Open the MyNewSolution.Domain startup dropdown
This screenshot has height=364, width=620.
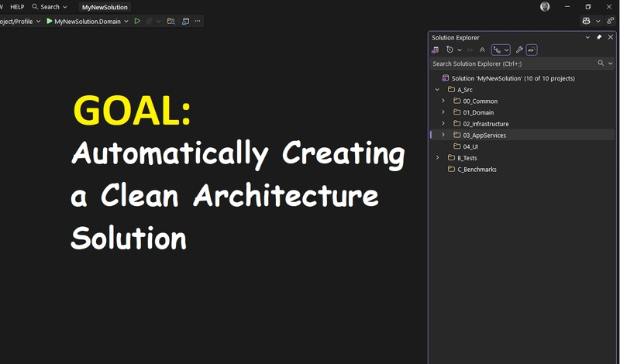coord(126,22)
